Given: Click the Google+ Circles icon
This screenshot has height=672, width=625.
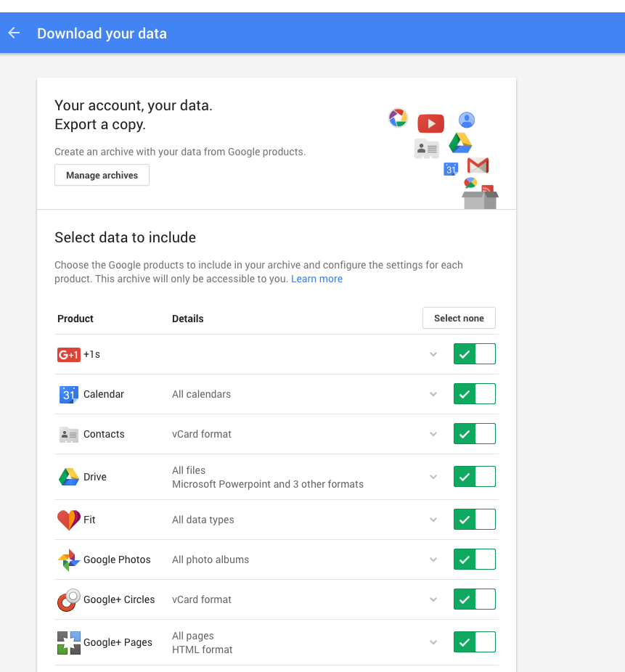Looking at the screenshot, I should coord(68,600).
